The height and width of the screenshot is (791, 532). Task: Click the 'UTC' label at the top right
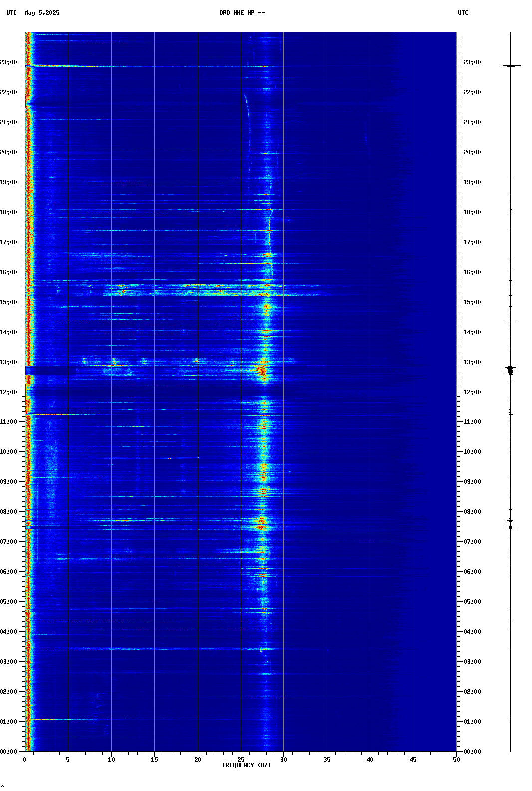(x=463, y=13)
